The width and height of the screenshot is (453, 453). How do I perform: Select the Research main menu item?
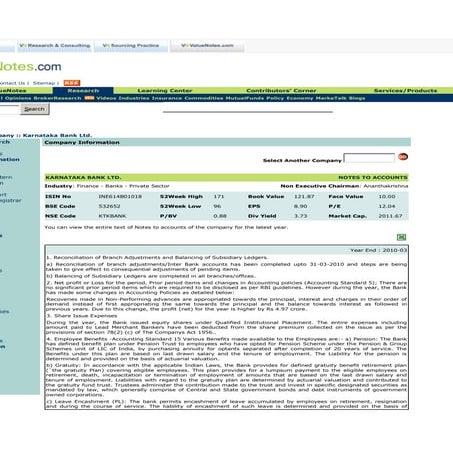[83, 91]
